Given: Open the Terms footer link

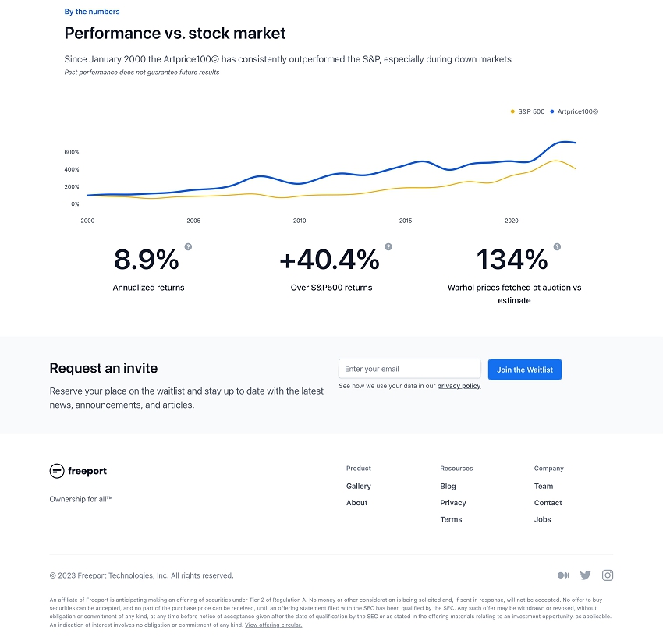Looking at the screenshot, I should (451, 519).
